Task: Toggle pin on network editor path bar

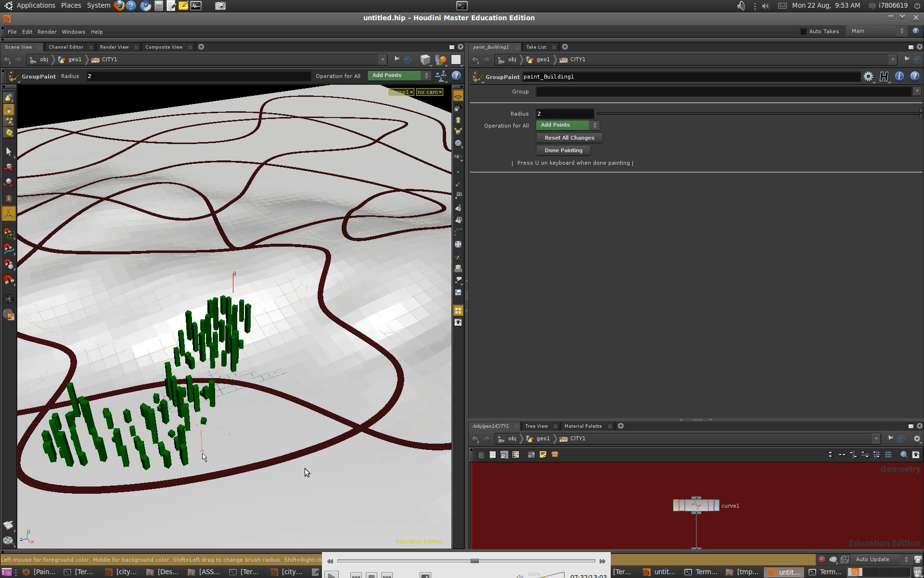Action: coord(890,438)
